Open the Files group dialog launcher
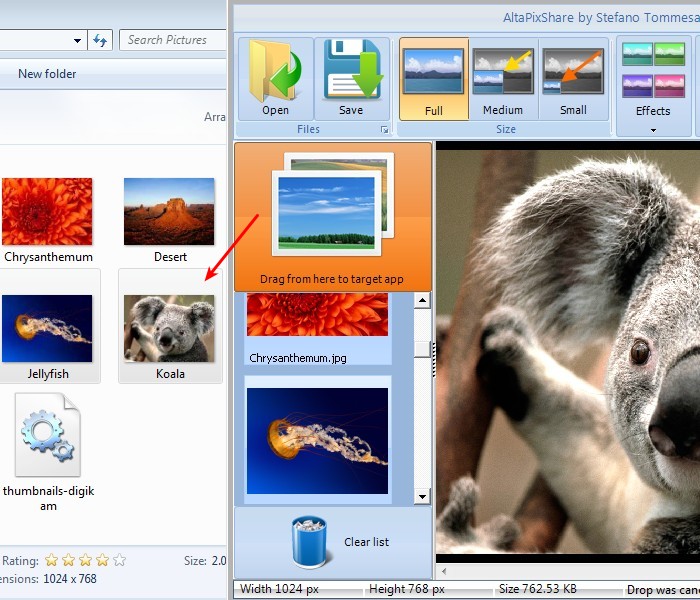The image size is (700, 600). point(384,129)
